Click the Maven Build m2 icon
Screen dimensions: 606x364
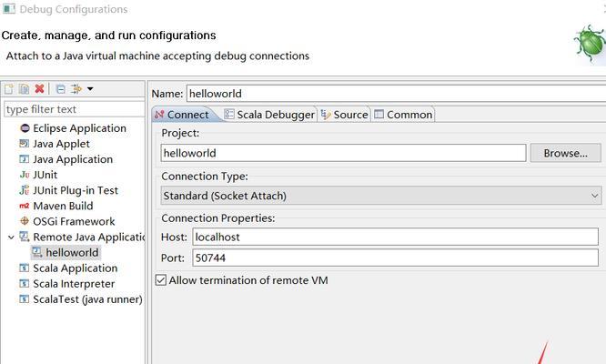(x=25, y=206)
